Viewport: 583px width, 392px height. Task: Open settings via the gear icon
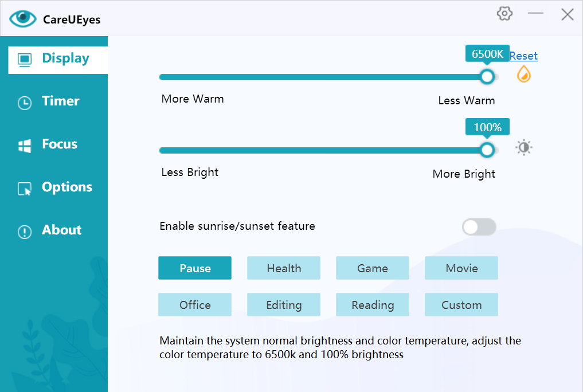(504, 14)
